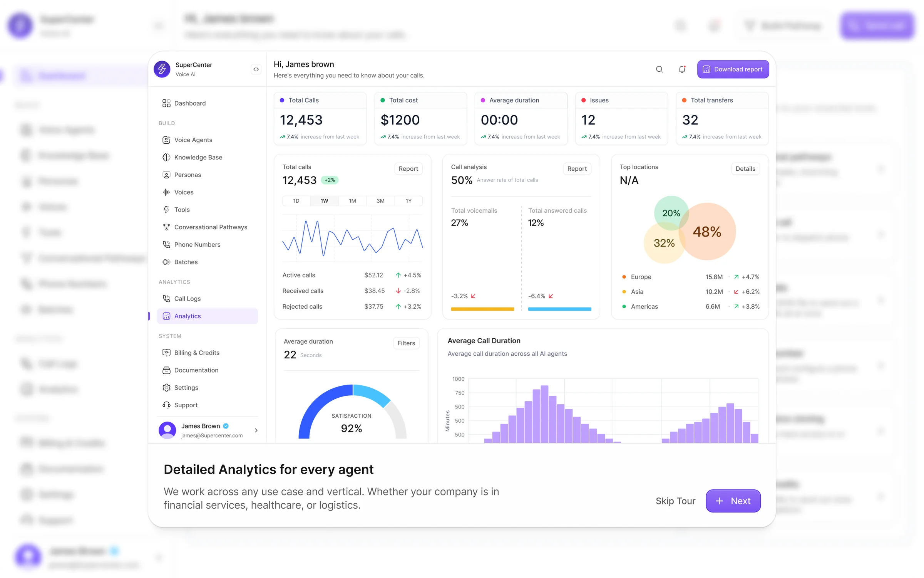Expand the James Brown account row
Screen dimensions: 924x578
click(256, 430)
